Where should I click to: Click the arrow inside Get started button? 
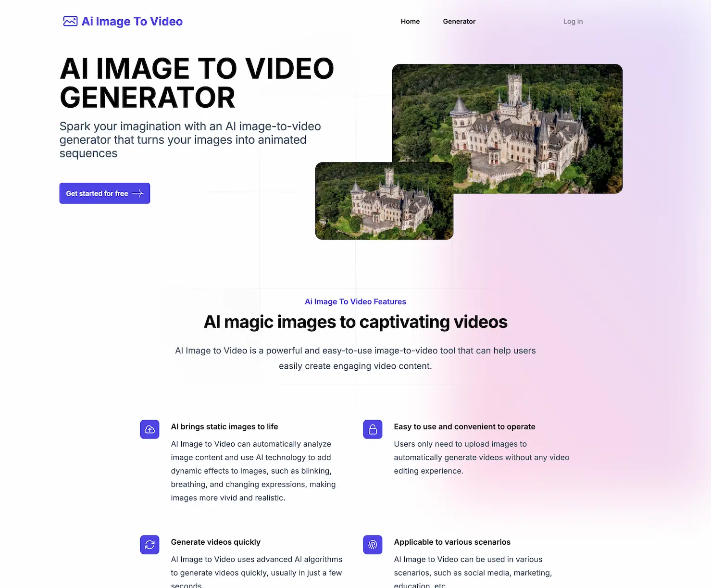pos(137,193)
